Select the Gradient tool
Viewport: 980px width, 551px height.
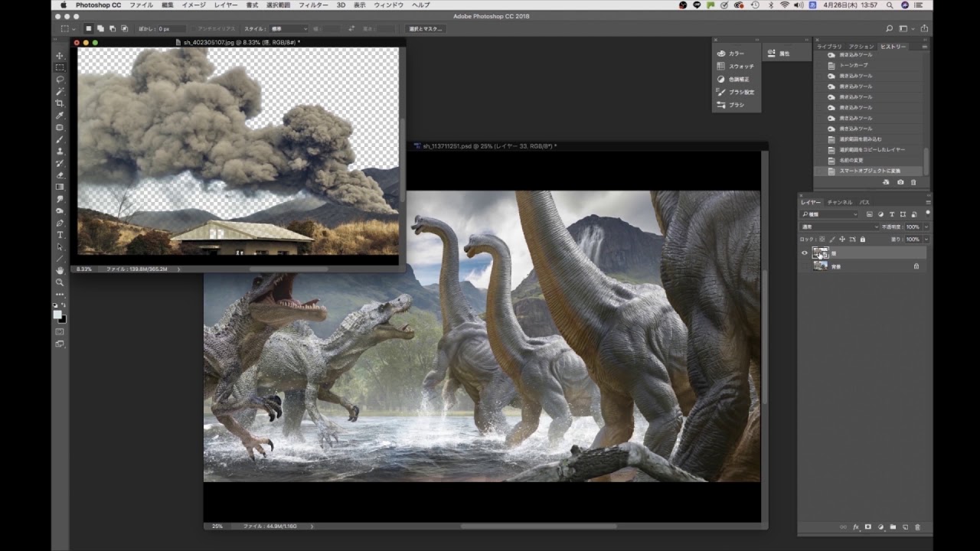tap(60, 187)
